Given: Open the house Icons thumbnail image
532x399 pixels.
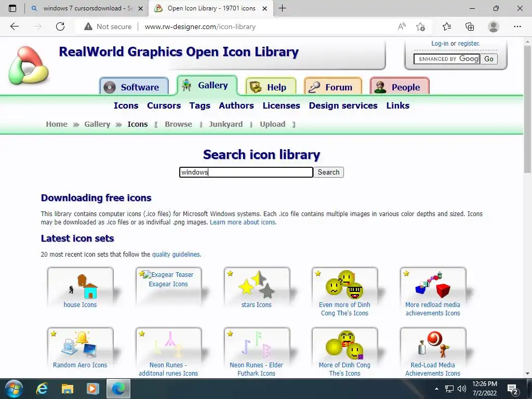Looking at the screenshot, I should tap(84, 286).
